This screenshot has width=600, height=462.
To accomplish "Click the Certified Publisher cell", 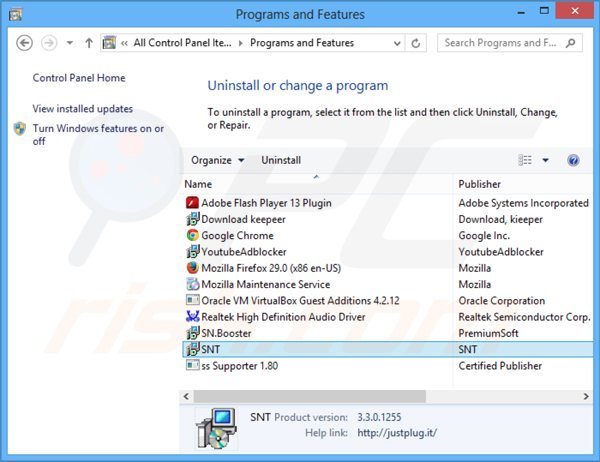I will pyautogui.click(x=500, y=366).
